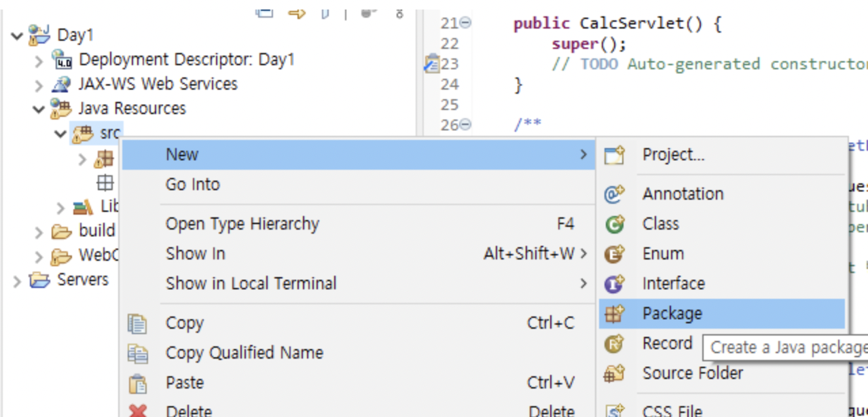Select the Day1 project icon in the tree
This screenshot has width=868, height=417.
tap(39, 35)
